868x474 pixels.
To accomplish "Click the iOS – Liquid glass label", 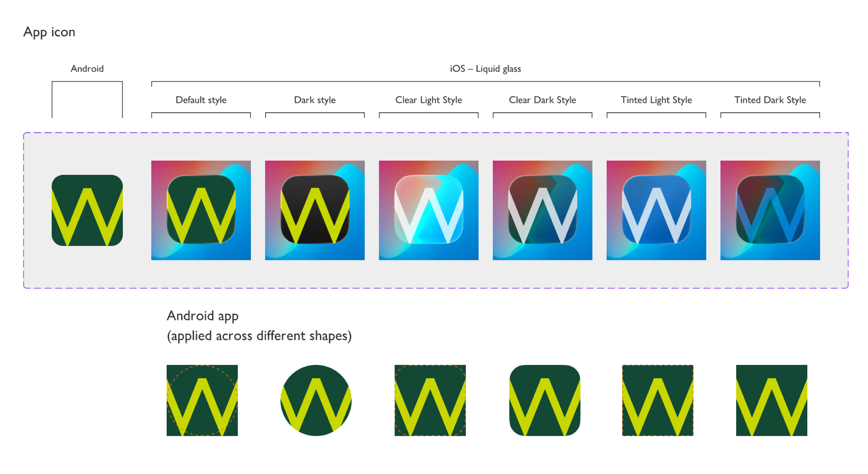I will pyautogui.click(x=486, y=69).
